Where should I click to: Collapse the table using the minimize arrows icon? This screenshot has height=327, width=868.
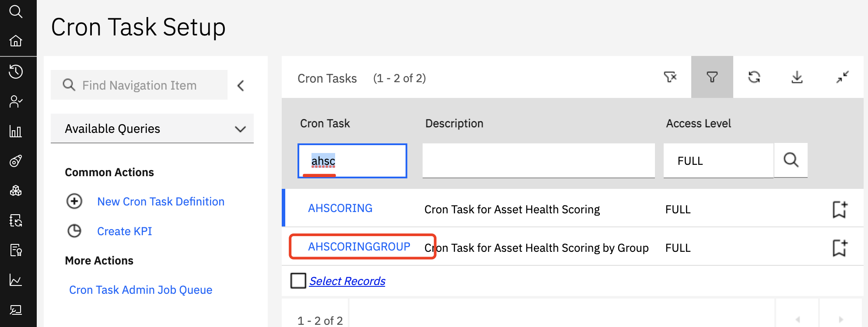pyautogui.click(x=842, y=77)
